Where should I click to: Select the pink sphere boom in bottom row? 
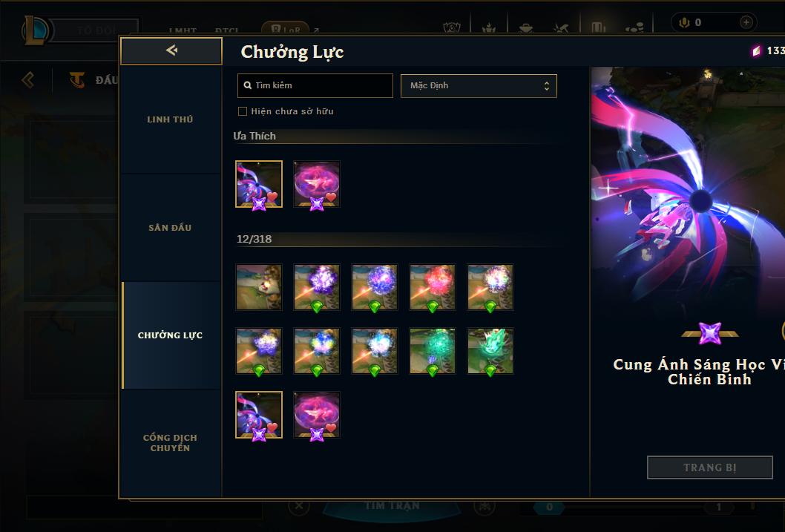click(x=316, y=414)
